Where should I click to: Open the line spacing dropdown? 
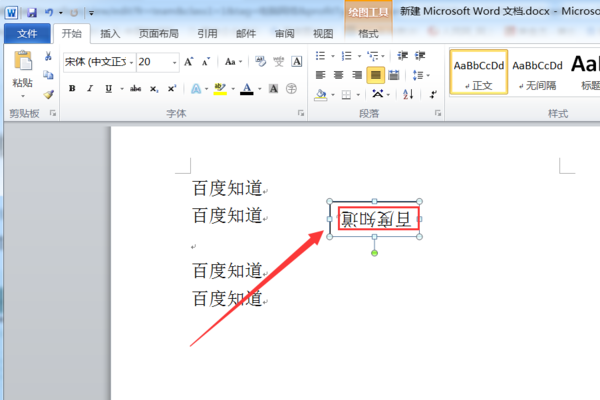(x=421, y=75)
